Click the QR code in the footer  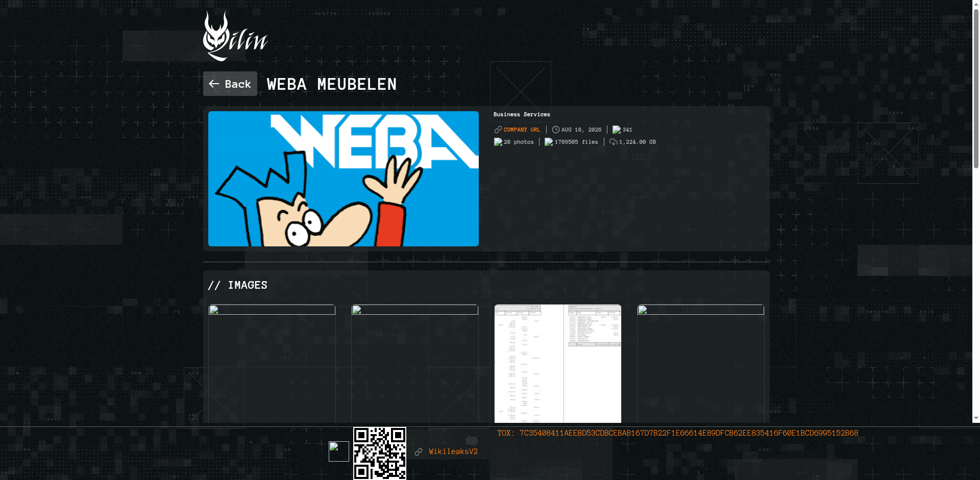[x=380, y=453]
